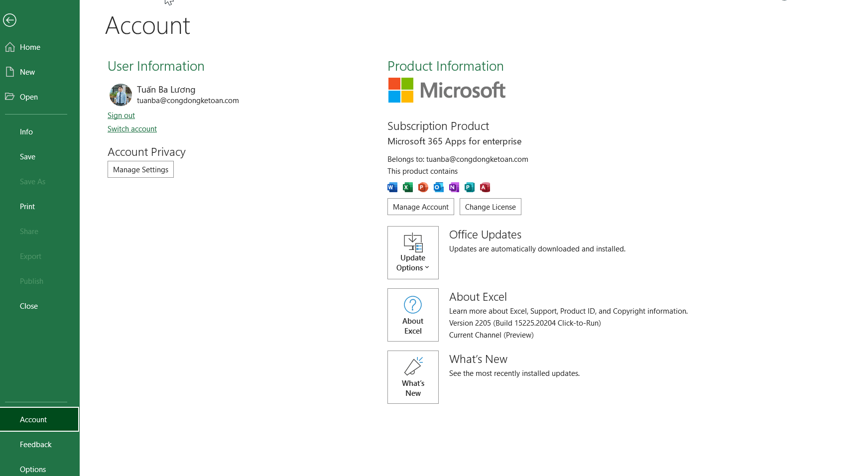This screenshot has width=868, height=476.
Task: Click 'See the most recently installed updates' text
Action: pos(514,373)
